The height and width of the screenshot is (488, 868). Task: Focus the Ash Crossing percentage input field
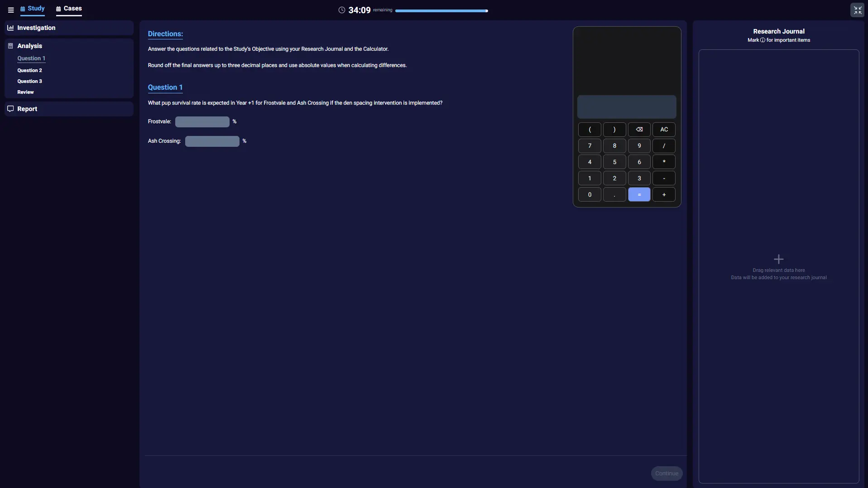212,141
